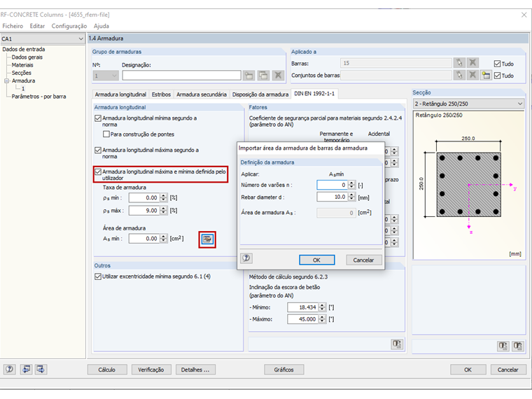Screen dimensions: 532x399
Task: Click the import reinforcement area icon next to As min
Action: tap(207, 239)
